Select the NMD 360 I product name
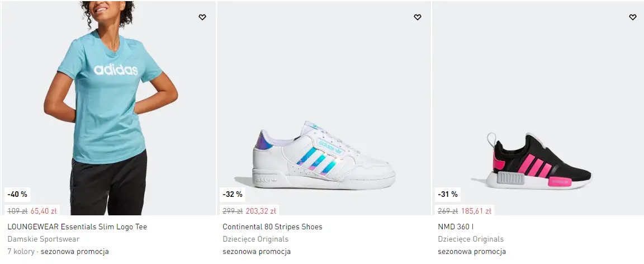This screenshot has height=264, width=644. (456, 227)
